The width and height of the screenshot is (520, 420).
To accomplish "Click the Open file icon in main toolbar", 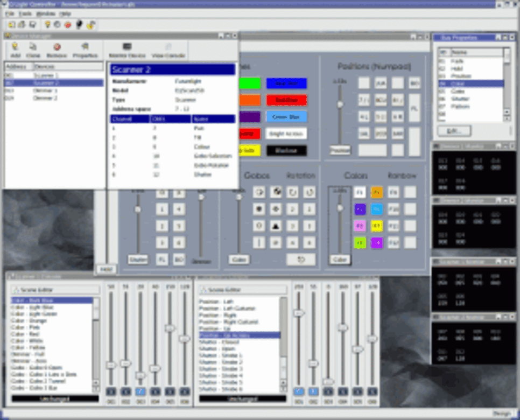I will point(22,25).
